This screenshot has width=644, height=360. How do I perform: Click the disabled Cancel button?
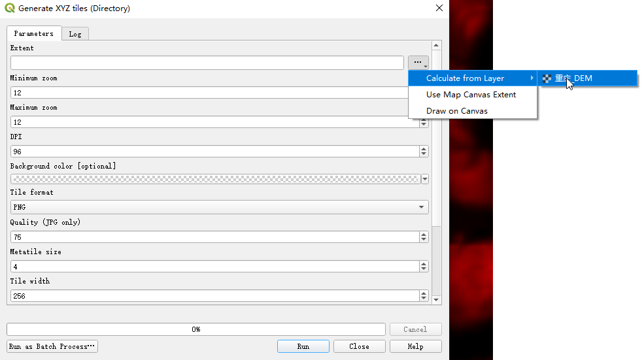coord(415,329)
